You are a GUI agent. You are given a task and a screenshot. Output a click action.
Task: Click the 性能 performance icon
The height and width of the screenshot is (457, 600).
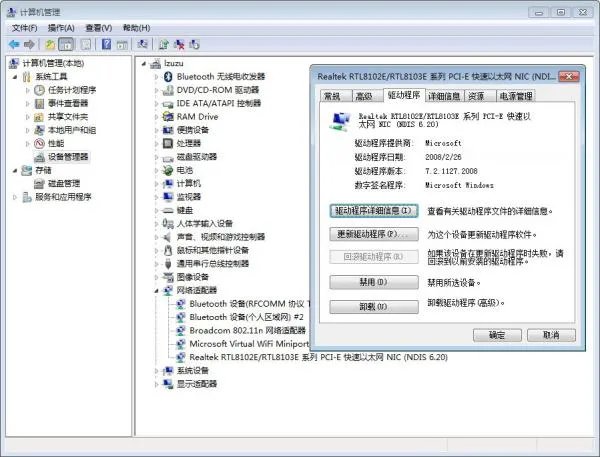tap(40, 143)
